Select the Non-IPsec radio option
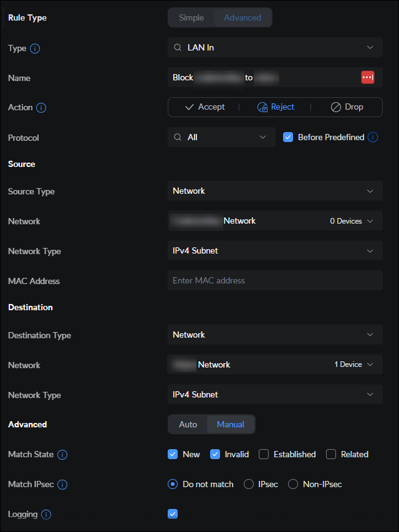 pos(293,484)
